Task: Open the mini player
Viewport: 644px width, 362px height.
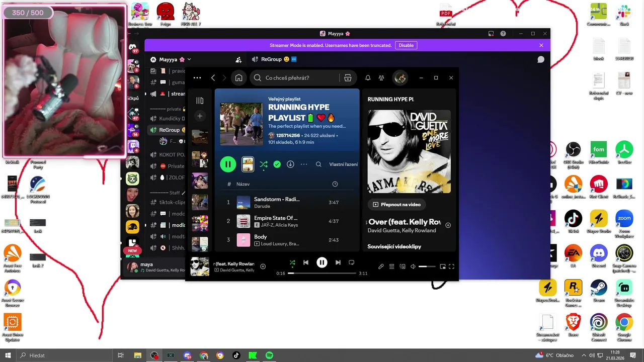Action: click(x=443, y=266)
